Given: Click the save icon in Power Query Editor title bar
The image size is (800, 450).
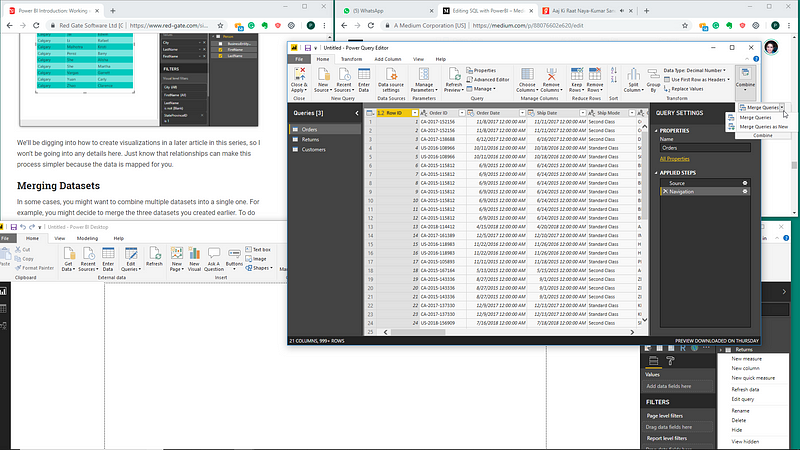Looking at the screenshot, I should (308, 48).
